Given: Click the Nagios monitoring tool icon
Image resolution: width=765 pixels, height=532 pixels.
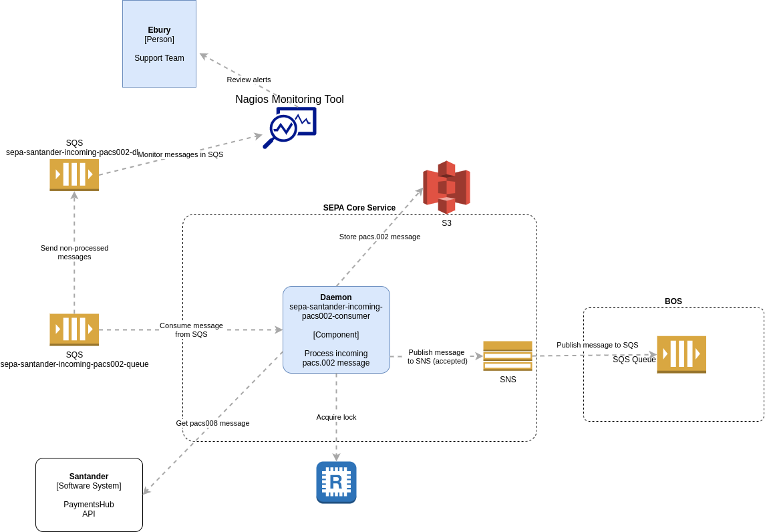Looking at the screenshot, I should click(290, 128).
